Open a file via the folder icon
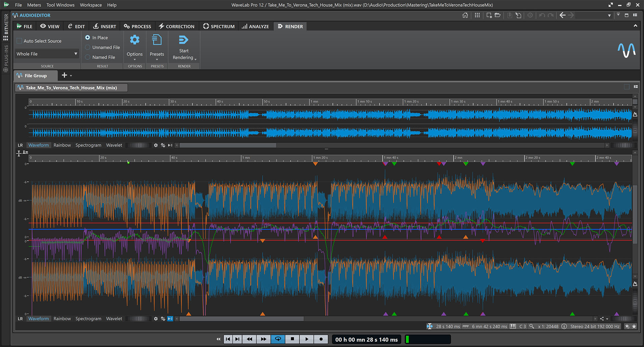Screen dimensions: 644x347 coord(497,15)
